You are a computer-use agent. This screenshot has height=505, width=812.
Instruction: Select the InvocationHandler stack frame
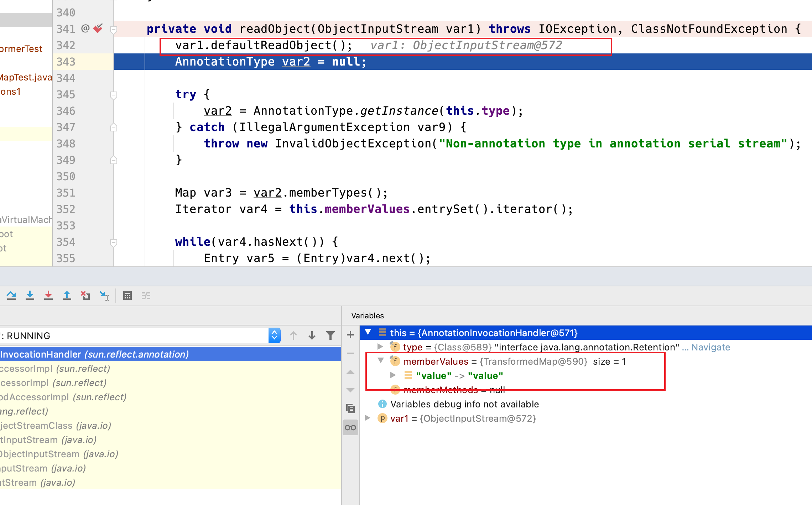coord(94,354)
